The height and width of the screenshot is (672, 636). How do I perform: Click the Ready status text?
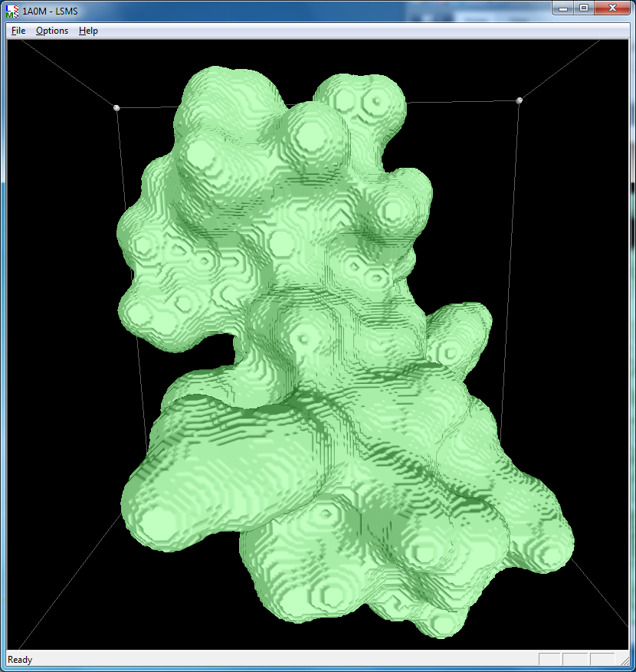tap(21, 660)
